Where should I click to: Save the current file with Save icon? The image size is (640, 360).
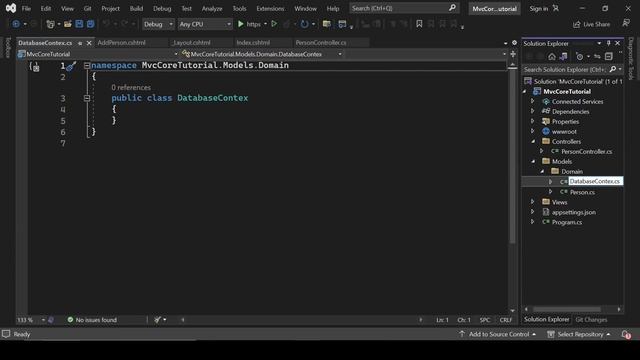coord(79,24)
